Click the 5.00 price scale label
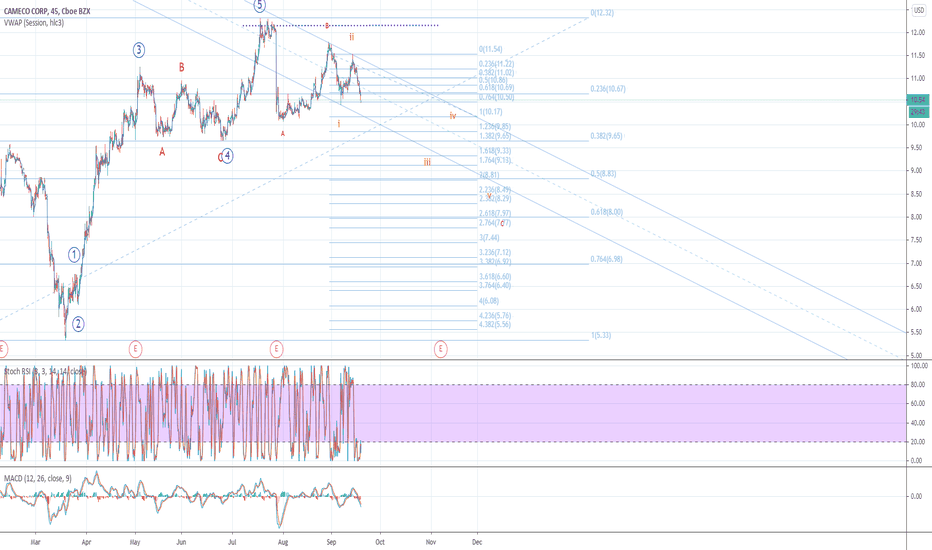Image resolution: width=932 pixels, height=550 pixels. [x=918, y=356]
